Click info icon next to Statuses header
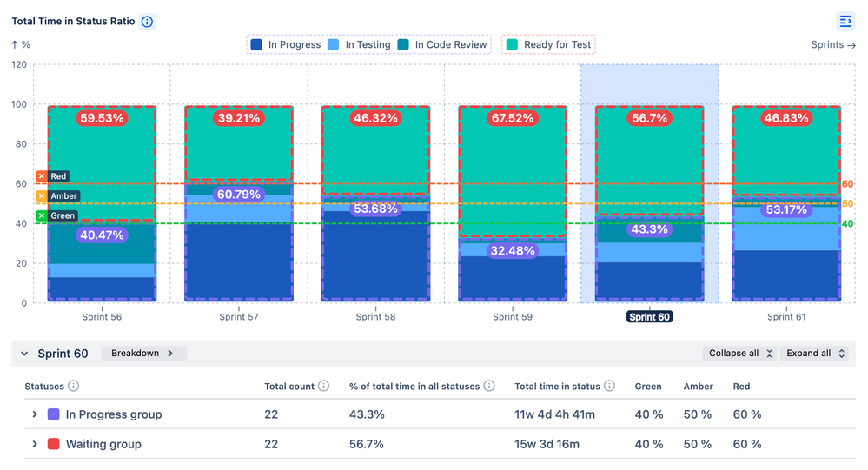The image size is (868, 470). point(73,386)
